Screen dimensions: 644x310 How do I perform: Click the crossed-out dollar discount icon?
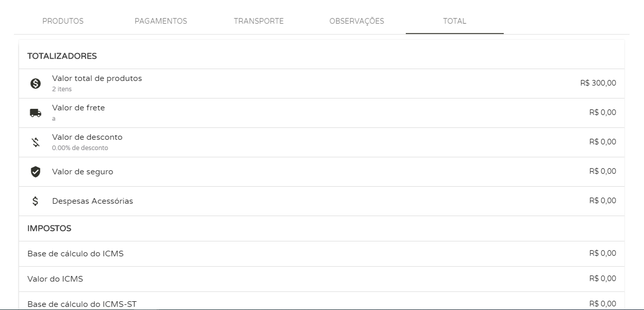(x=36, y=142)
